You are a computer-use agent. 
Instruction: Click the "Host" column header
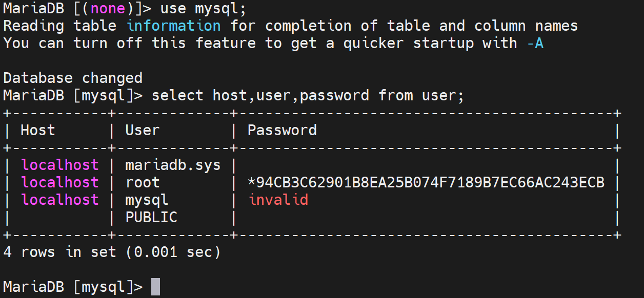click(x=37, y=130)
